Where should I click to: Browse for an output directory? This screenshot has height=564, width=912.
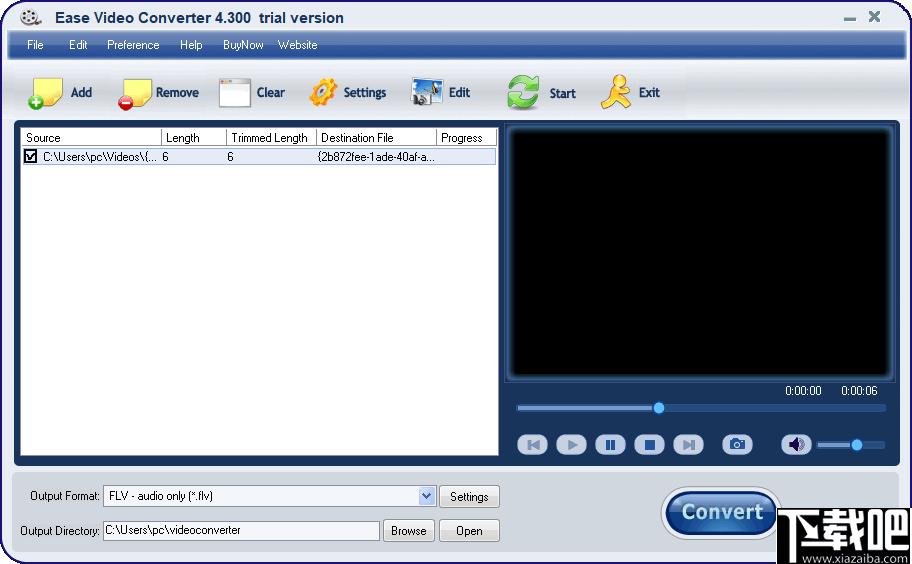[408, 531]
